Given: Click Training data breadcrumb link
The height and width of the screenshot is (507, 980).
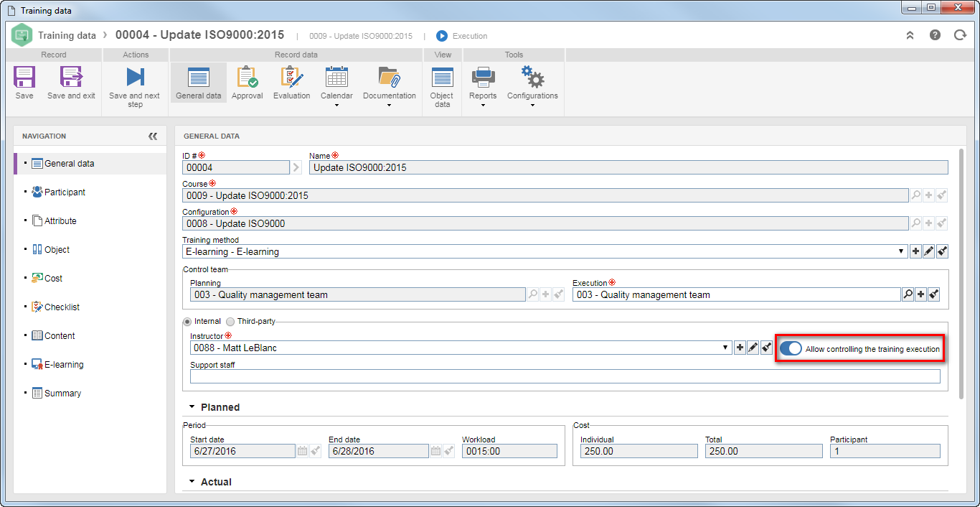Looking at the screenshot, I should [67, 35].
